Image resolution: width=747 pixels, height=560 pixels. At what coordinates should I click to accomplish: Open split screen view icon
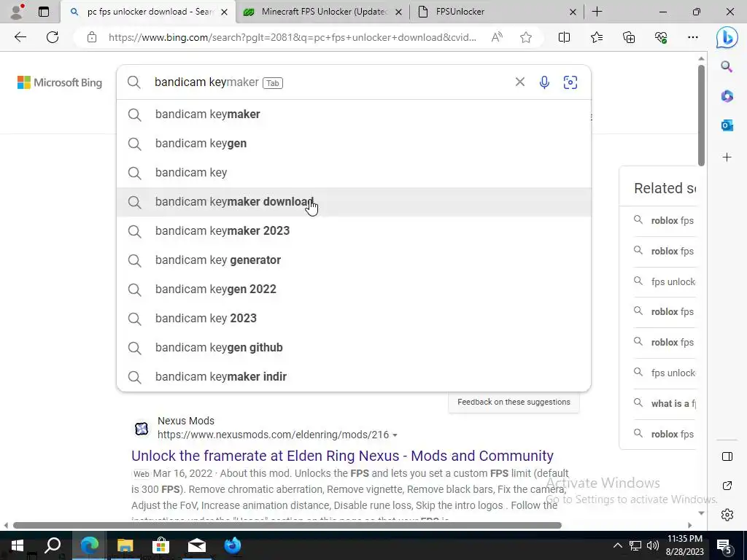pyautogui.click(x=564, y=37)
